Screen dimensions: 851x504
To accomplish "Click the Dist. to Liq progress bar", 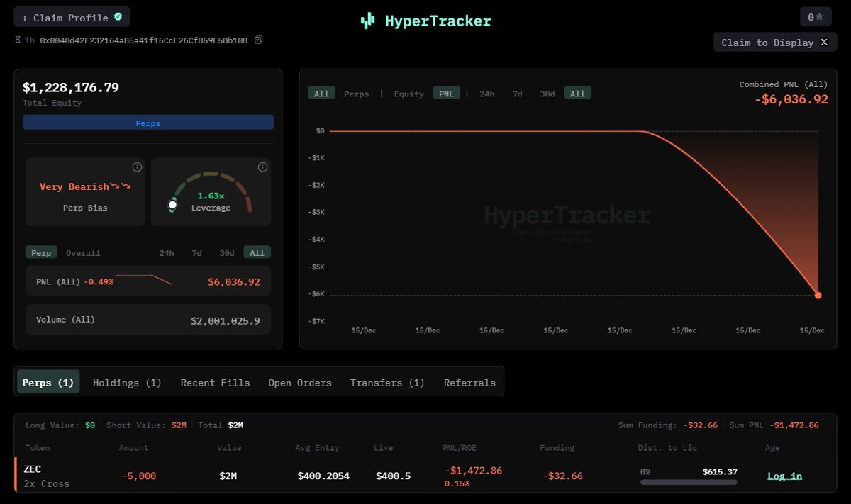I will pyautogui.click(x=688, y=482).
